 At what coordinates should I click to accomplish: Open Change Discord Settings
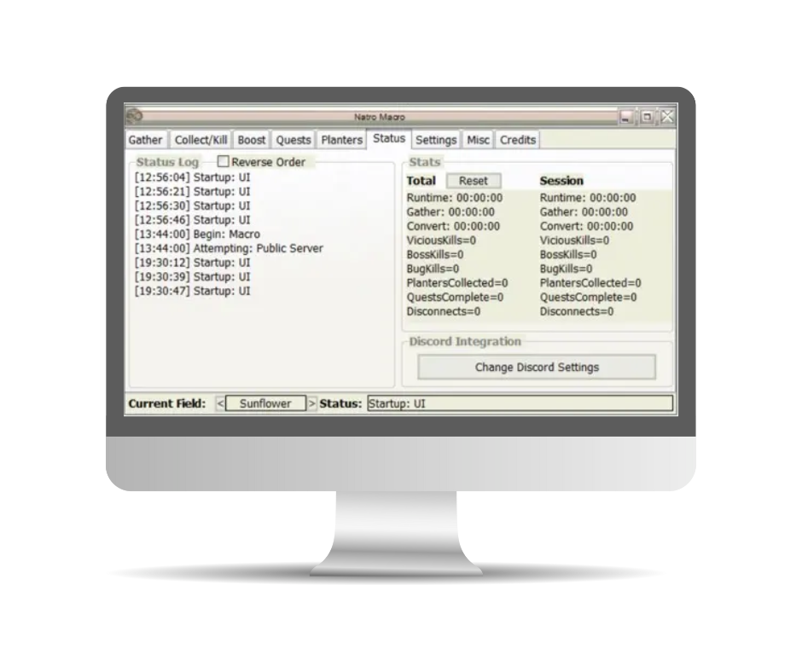pyautogui.click(x=537, y=368)
